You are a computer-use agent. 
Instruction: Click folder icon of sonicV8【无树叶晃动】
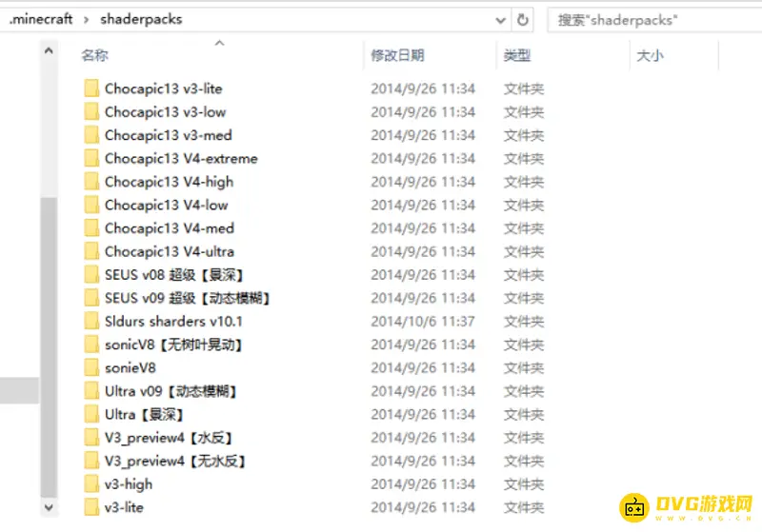91,345
